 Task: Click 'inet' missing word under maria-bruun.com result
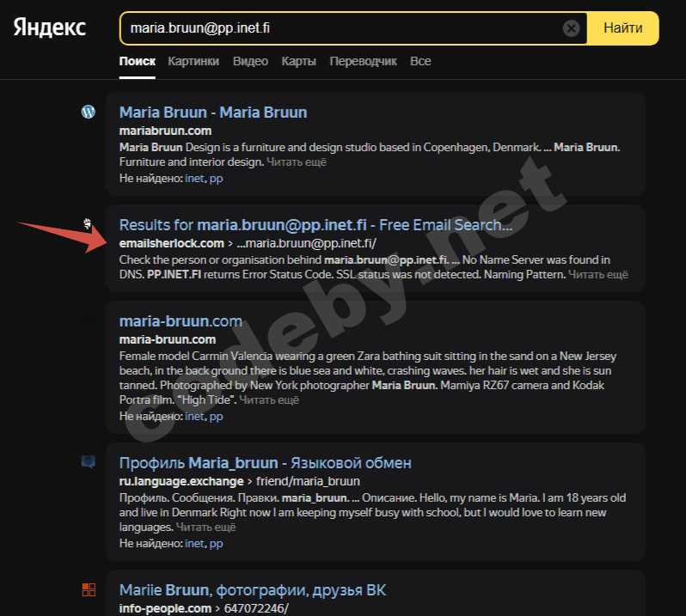[x=194, y=416]
